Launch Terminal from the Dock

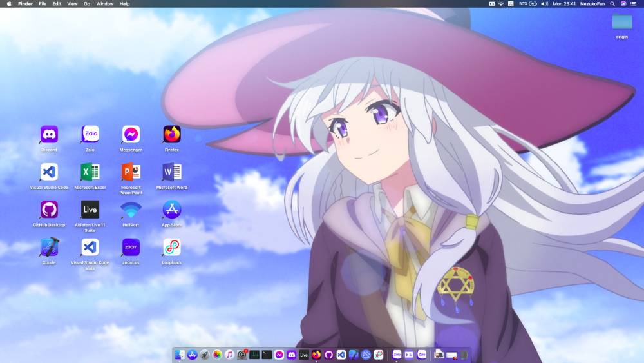pyautogui.click(x=267, y=355)
